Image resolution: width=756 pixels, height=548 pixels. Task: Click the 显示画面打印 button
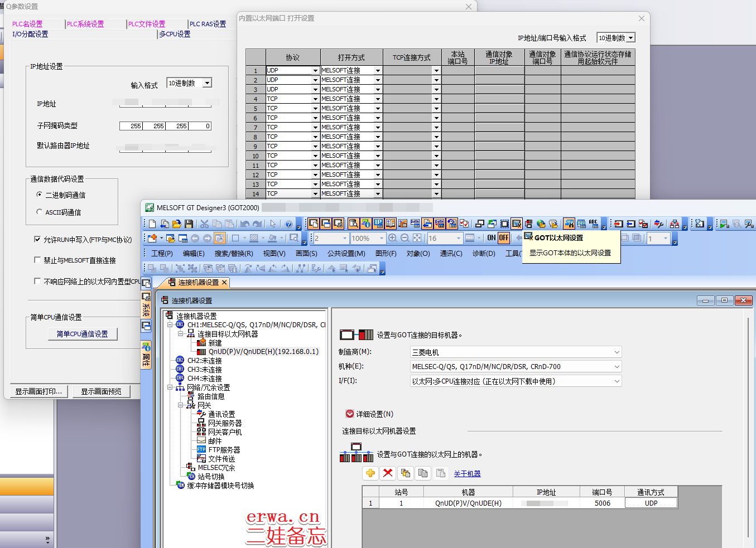tap(38, 391)
